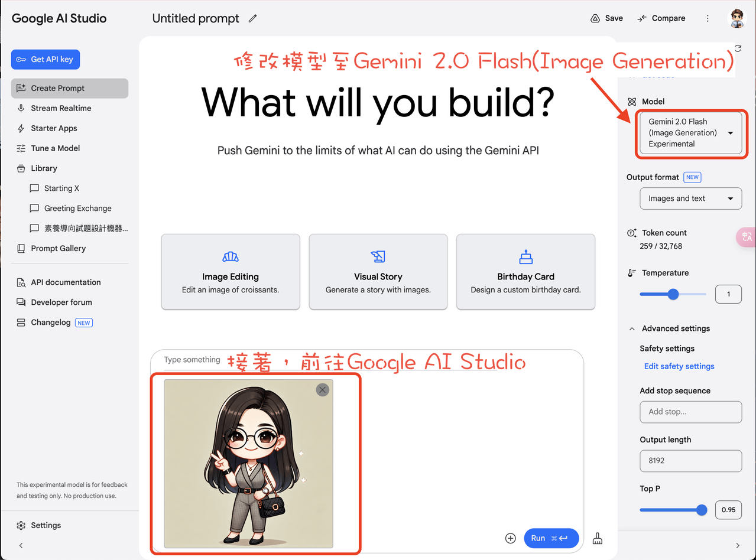756x560 pixels.
Task: Click the lightning icon beside Starter Apps
Action: 21,128
